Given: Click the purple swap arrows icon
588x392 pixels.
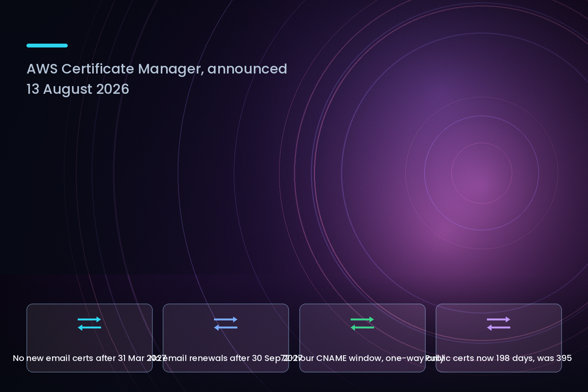Looking at the screenshot, I should (x=498, y=323).
